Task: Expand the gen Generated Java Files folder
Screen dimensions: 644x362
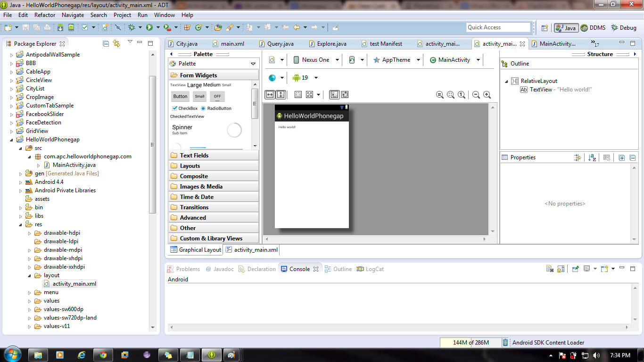Action: tap(21, 173)
